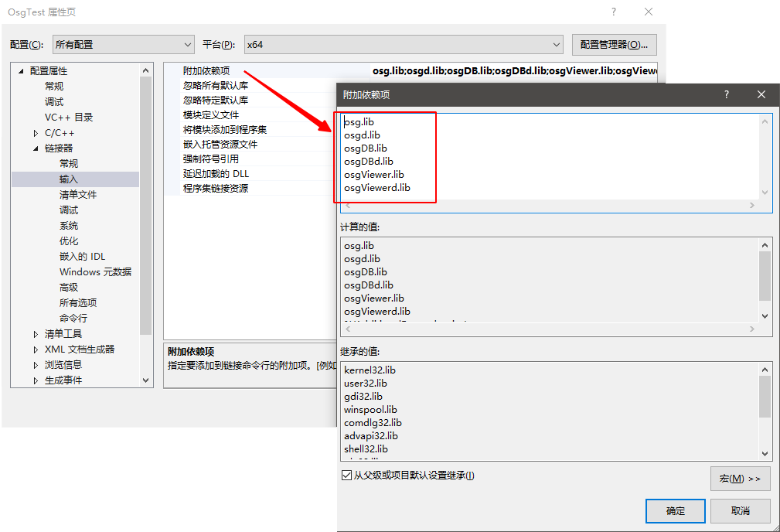Collapse the 链接器 tree node

pyautogui.click(x=36, y=148)
